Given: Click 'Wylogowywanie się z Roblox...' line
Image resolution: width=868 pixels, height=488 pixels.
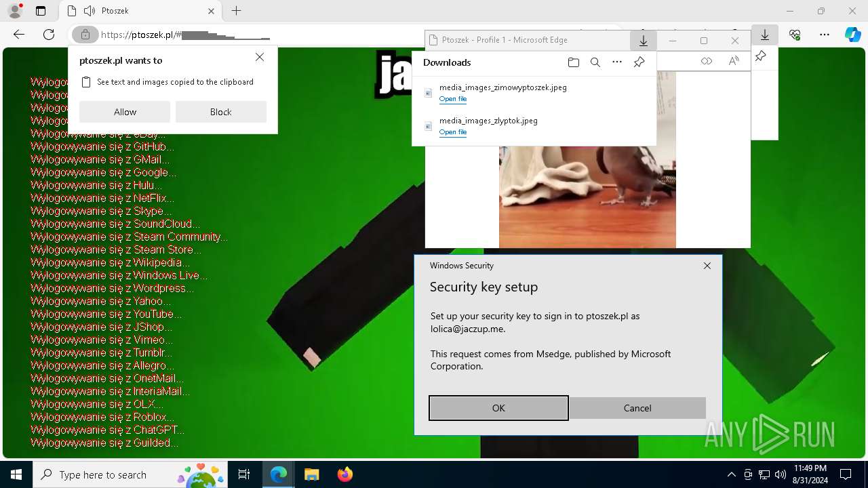Looking at the screenshot, I should coord(102,418).
